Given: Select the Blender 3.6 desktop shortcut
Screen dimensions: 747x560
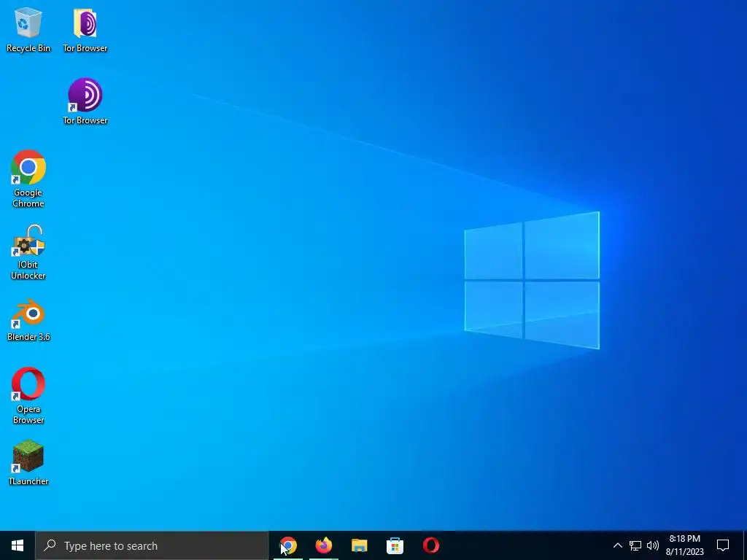Looking at the screenshot, I should point(28,320).
